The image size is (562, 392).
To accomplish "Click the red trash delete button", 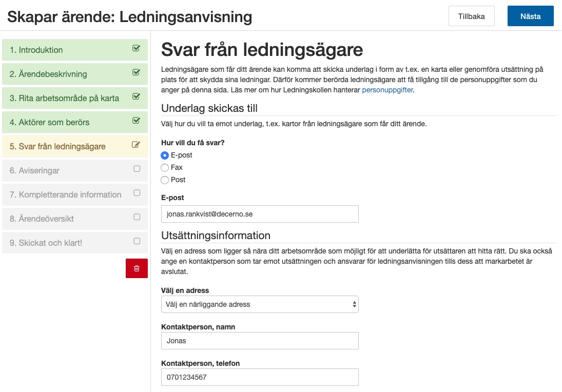I will (x=137, y=268).
